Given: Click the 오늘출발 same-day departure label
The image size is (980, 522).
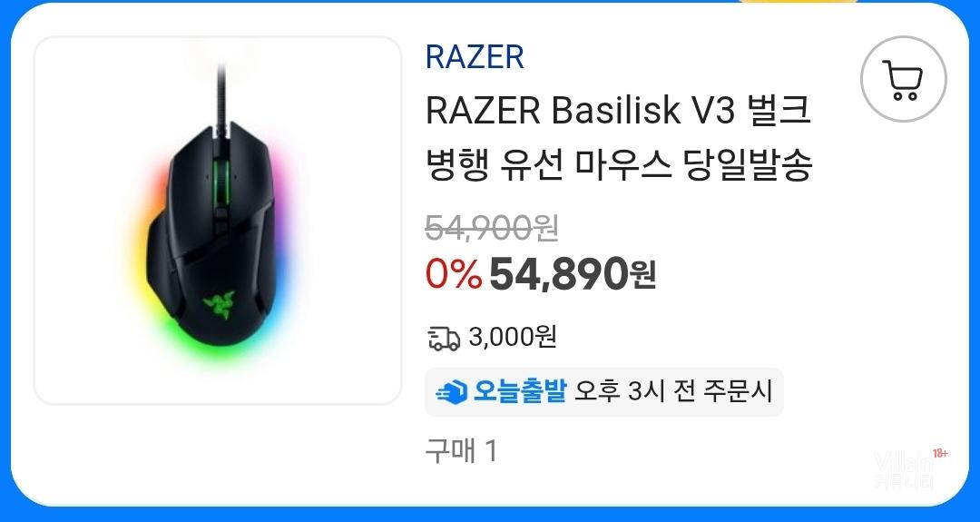Looking at the screenshot, I should [x=520, y=392].
